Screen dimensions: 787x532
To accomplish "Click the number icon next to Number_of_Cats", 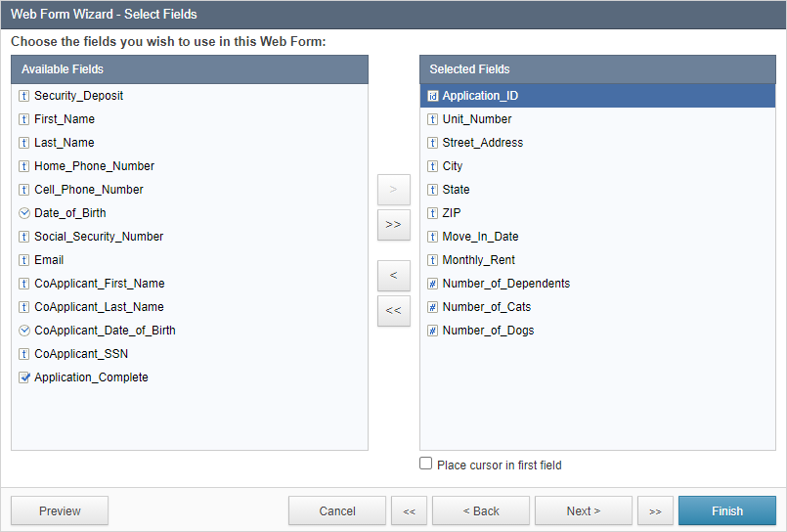I will (x=433, y=307).
